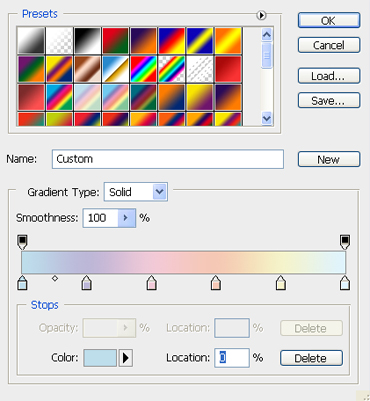The width and height of the screenshot is (370, 401).
Task: Click the midpoint diamond under the gradient
Action: 55,278
